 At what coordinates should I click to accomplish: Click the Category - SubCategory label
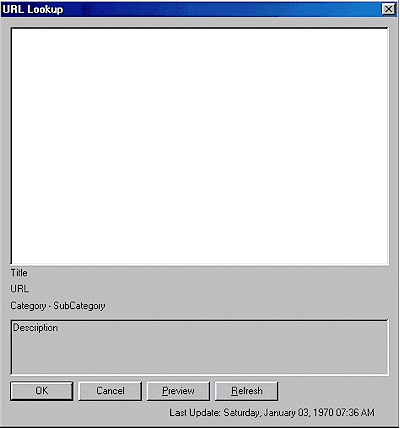click(58, 306)
